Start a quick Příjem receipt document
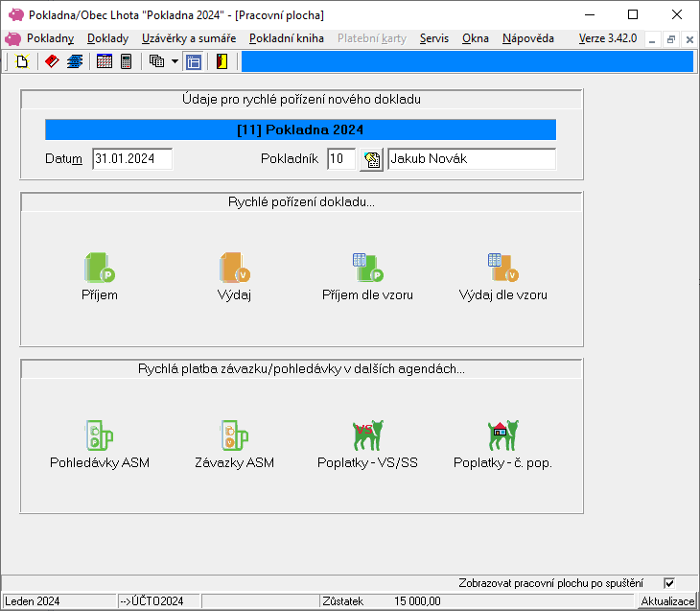This screenshot has width=700, height=611. (x=100, y=276)
